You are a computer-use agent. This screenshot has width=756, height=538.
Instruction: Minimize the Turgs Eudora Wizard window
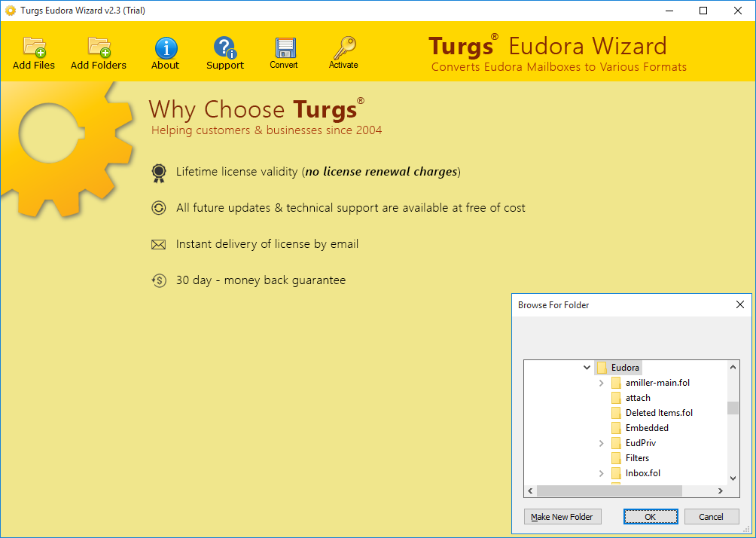669,10
